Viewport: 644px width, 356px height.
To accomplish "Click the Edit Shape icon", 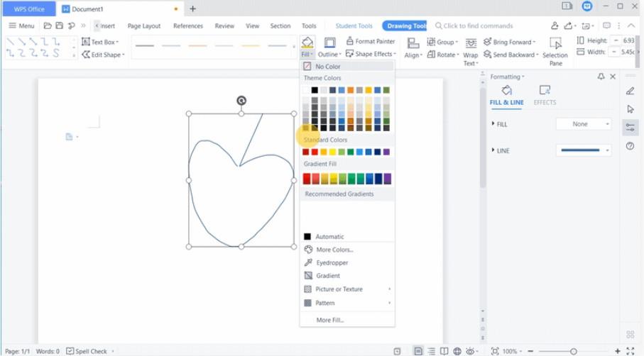I will point(86,55).
